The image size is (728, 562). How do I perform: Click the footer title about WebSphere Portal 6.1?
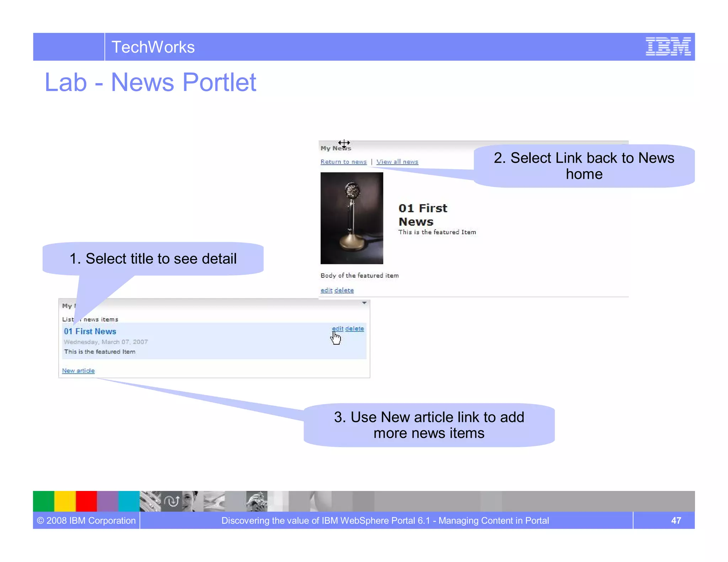pyautogui.click(x=385, y=520)
